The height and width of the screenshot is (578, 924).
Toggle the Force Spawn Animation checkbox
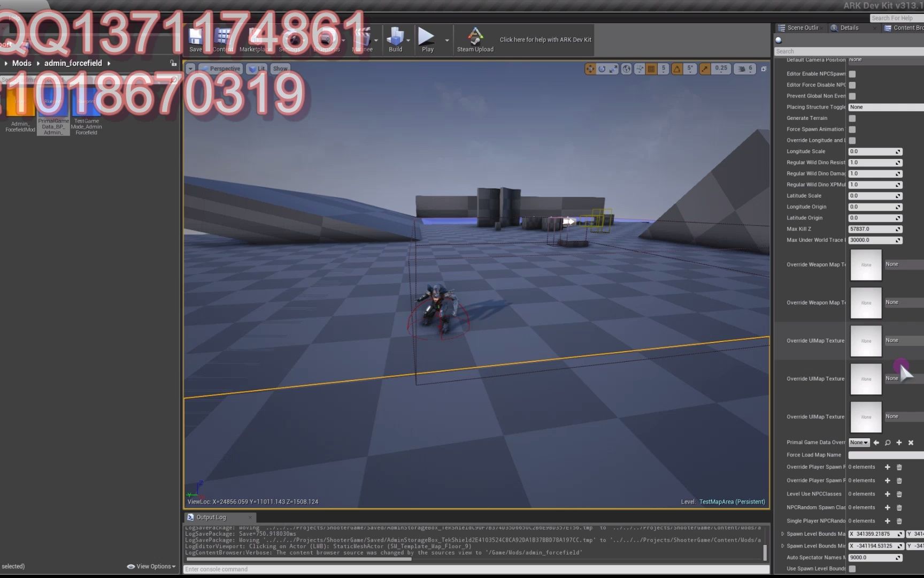pyautogui.click(x=852, y=129)
